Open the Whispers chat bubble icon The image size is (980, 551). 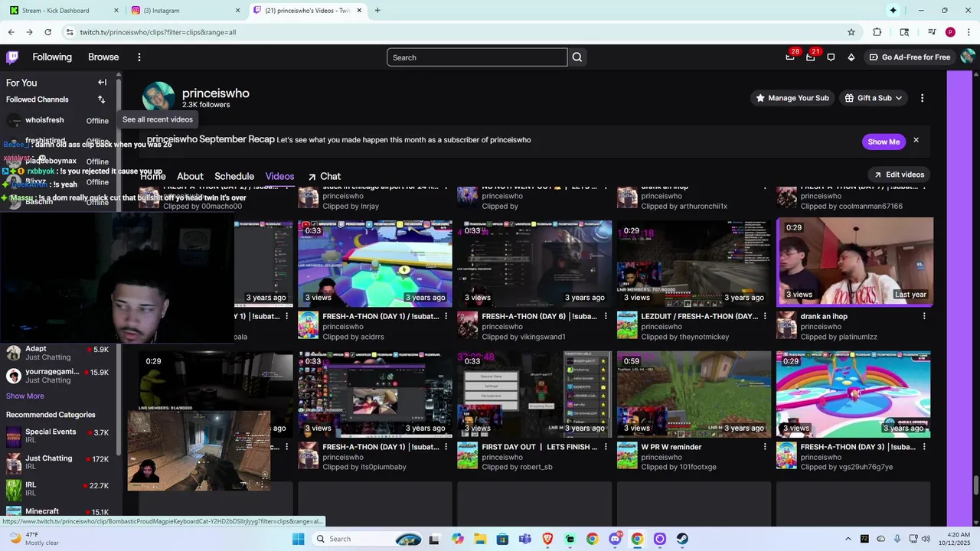point(831,57)
